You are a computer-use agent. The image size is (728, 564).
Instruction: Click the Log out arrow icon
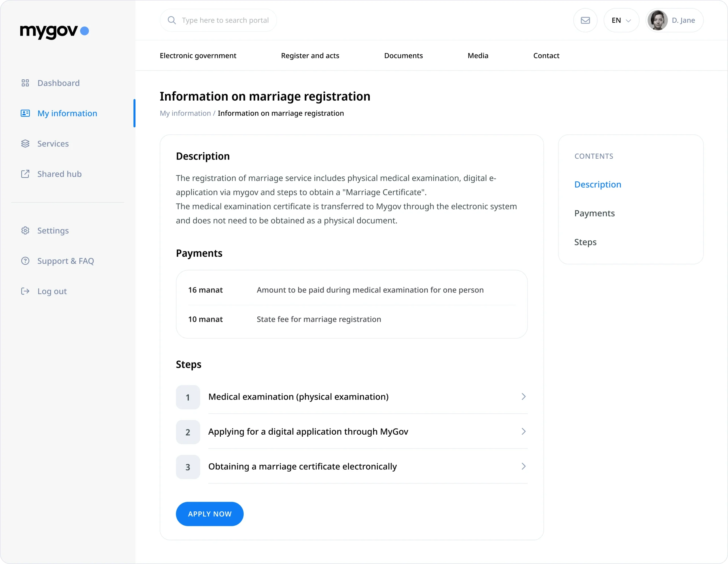pos(25,291)
